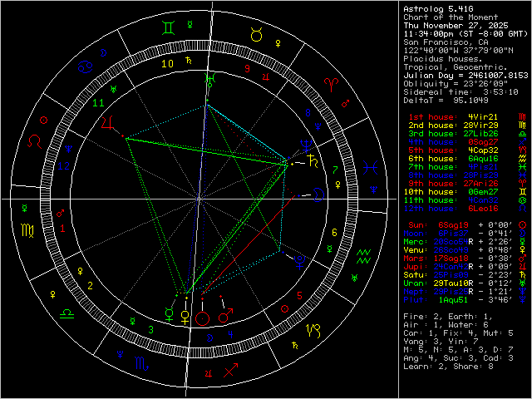
Task: Click the 'Julian Day = 2461007.8153' line
Action: point(465,76)
